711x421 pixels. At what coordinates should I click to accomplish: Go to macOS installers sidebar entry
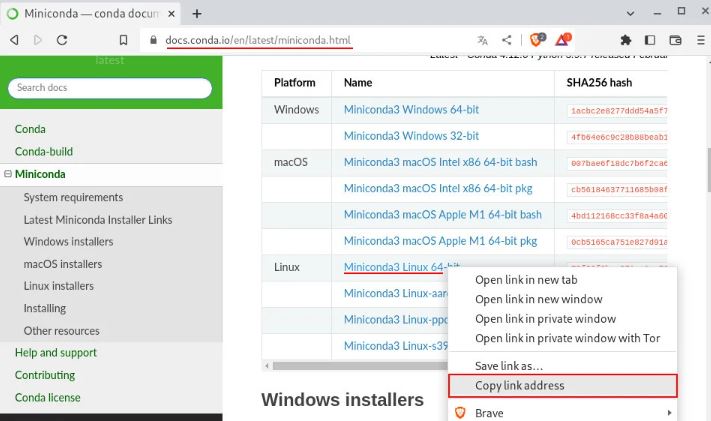[x=63, y=264]
